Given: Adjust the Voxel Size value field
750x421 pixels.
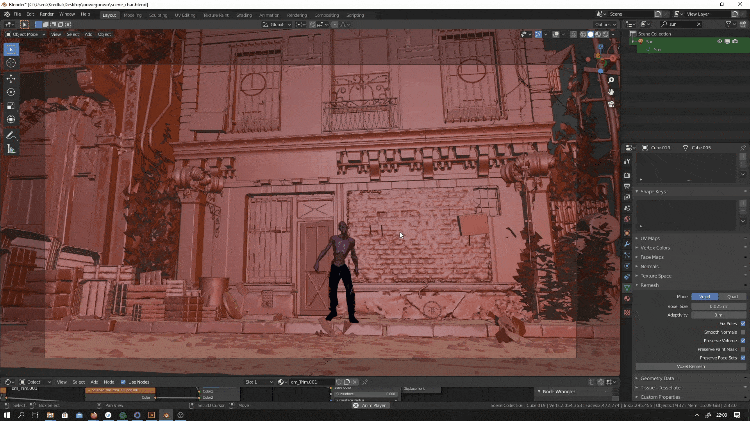Looking at the screenshot, I should [719, 306].
